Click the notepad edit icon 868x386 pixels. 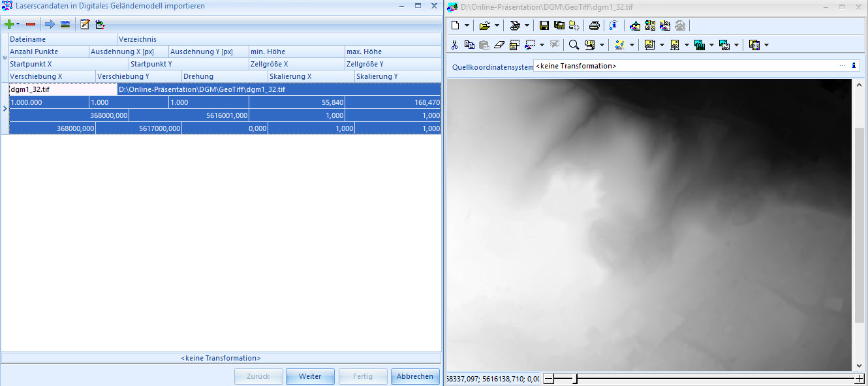click(84, 24)
